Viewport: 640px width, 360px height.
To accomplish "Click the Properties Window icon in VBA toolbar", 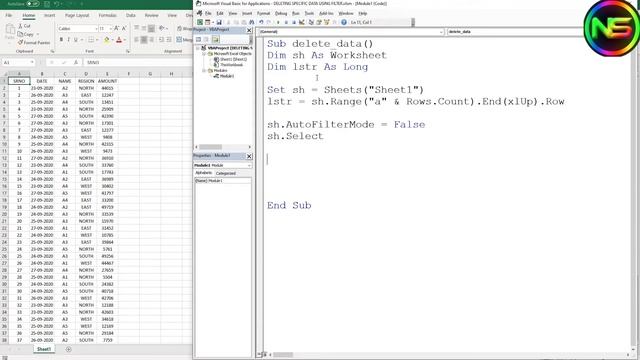I will (x=319, y=22).
